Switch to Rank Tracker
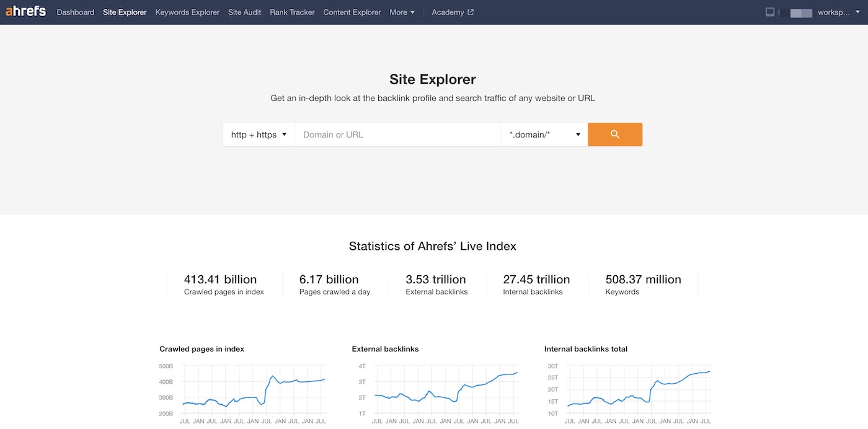 click(x=292, y=12)
